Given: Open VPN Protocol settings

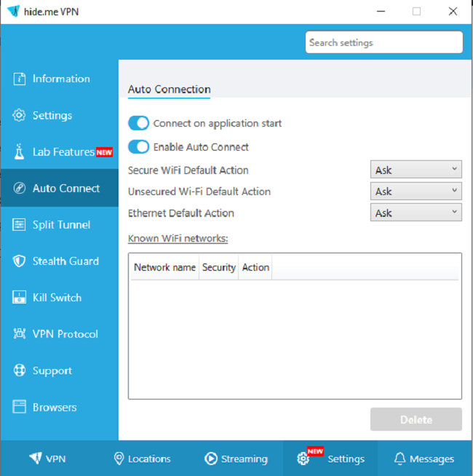Looking at the screenshot, I should pos(60,334).
